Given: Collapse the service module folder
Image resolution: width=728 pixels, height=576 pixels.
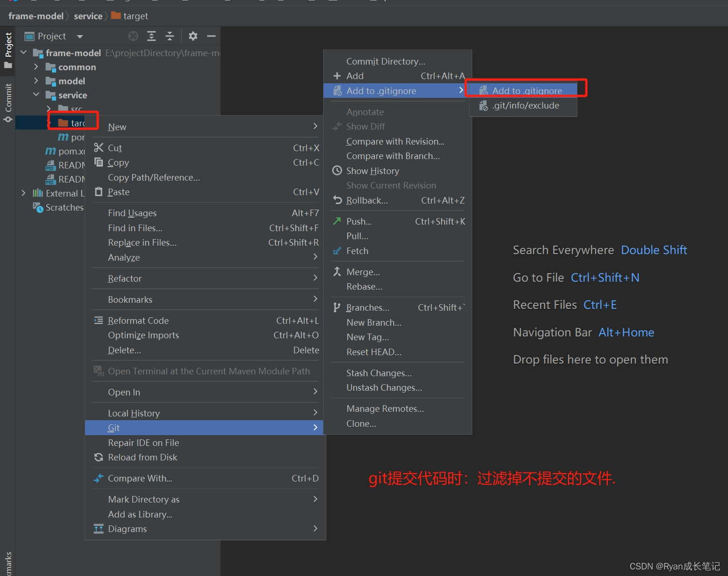Looking at the screenshot, I should pyautogui.click(x=36, y=95).
